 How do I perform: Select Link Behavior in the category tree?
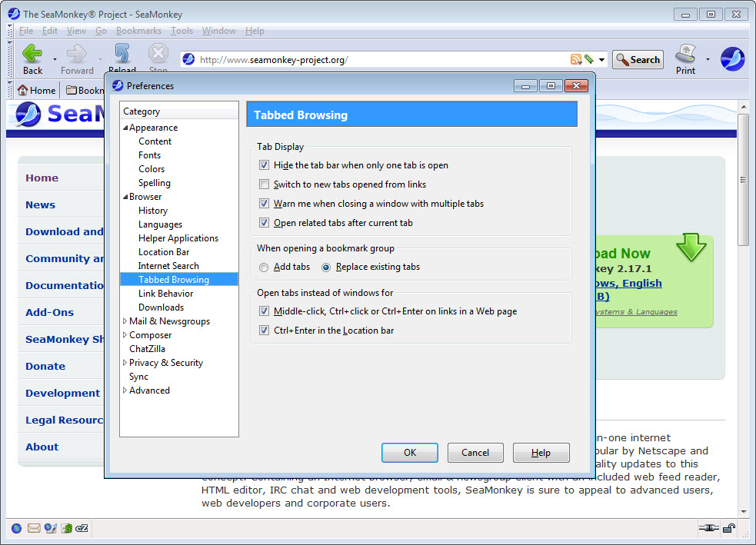point(165,294)
